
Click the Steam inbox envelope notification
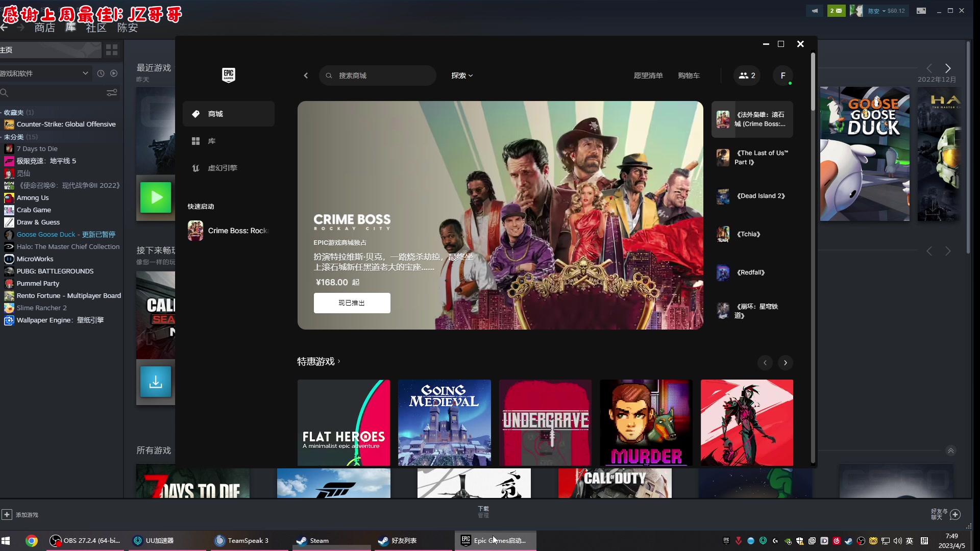(836, 11)
